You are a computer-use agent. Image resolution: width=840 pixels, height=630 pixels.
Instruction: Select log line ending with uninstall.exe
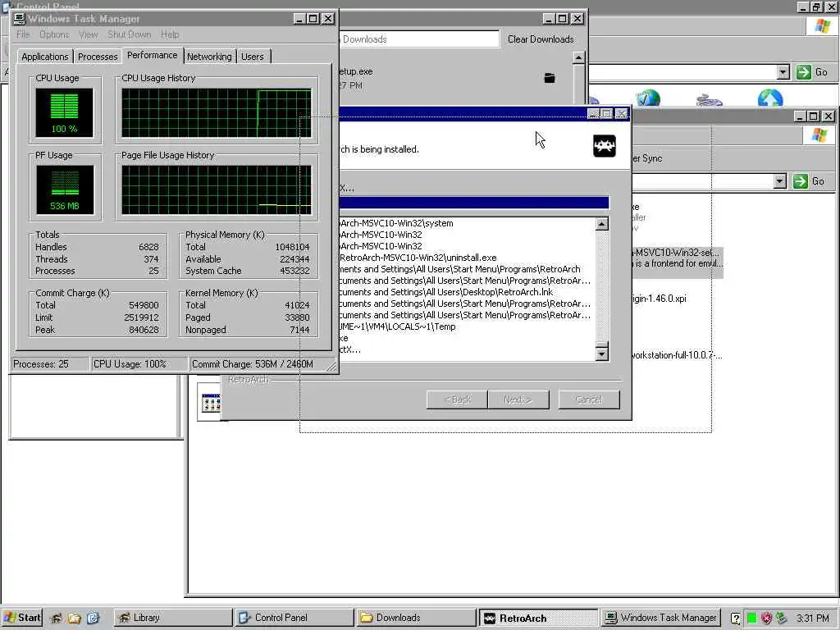tap(418, 258)
